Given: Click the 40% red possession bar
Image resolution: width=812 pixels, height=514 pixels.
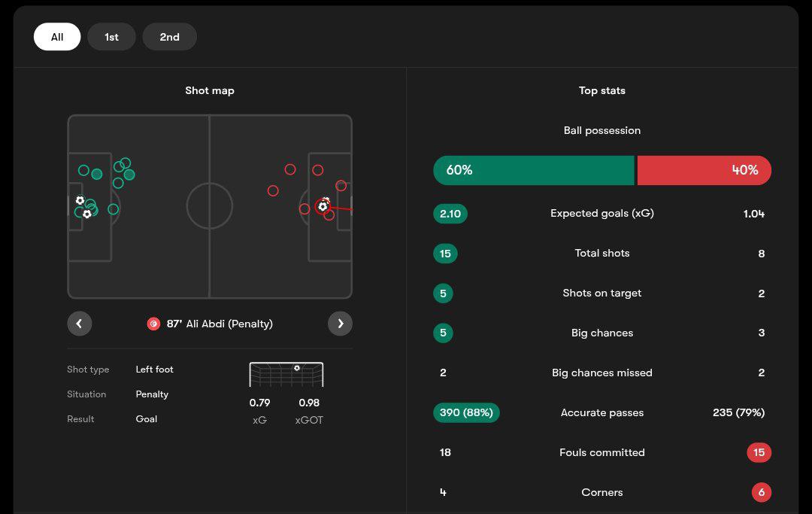Looking at the screenshot, I should 704,170.
